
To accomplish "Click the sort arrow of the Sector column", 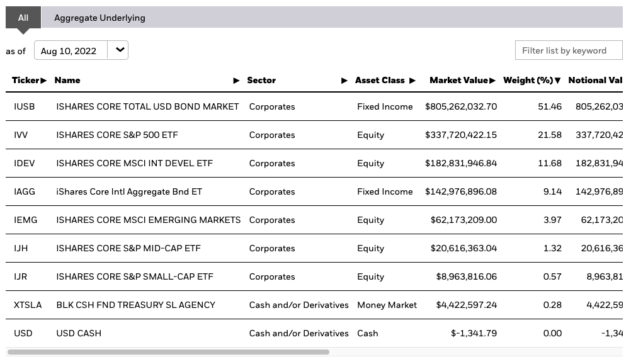I will click(x=344, y=81).
